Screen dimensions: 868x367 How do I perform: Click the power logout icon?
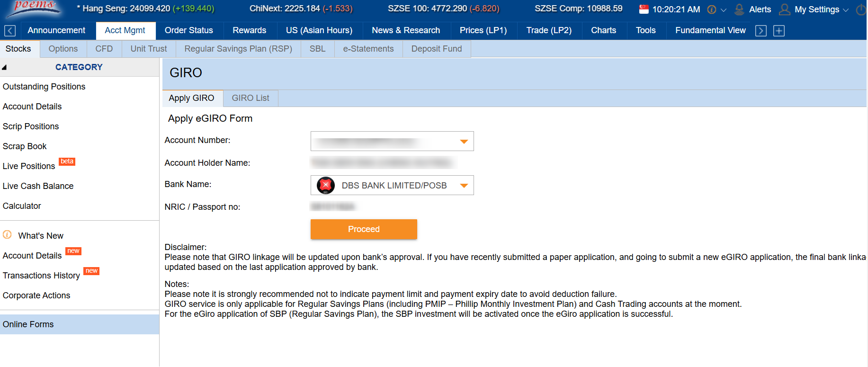point(861,9)
